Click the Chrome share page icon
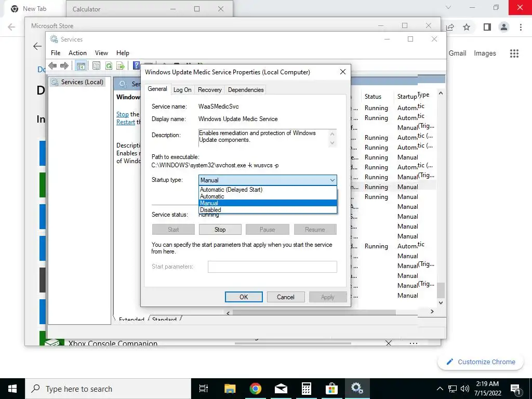The image size is (532, 399). [x=450, y=27]
